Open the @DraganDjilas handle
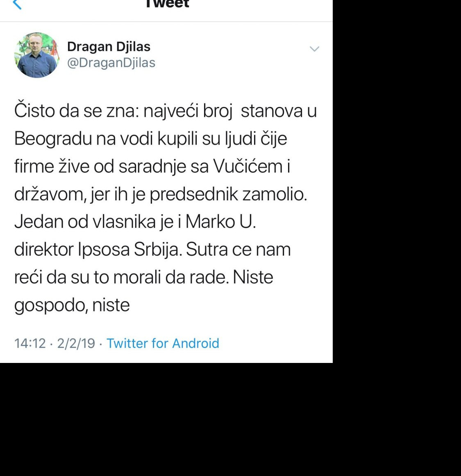This screenshot has width=461, height=476. [111, 63]
